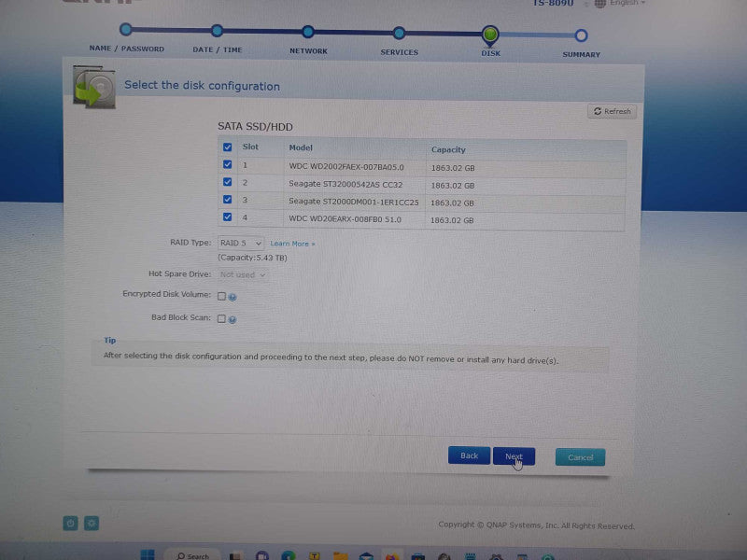Select WDC WD2002FAEX-007BA05.0 model text

click(346, 167)
